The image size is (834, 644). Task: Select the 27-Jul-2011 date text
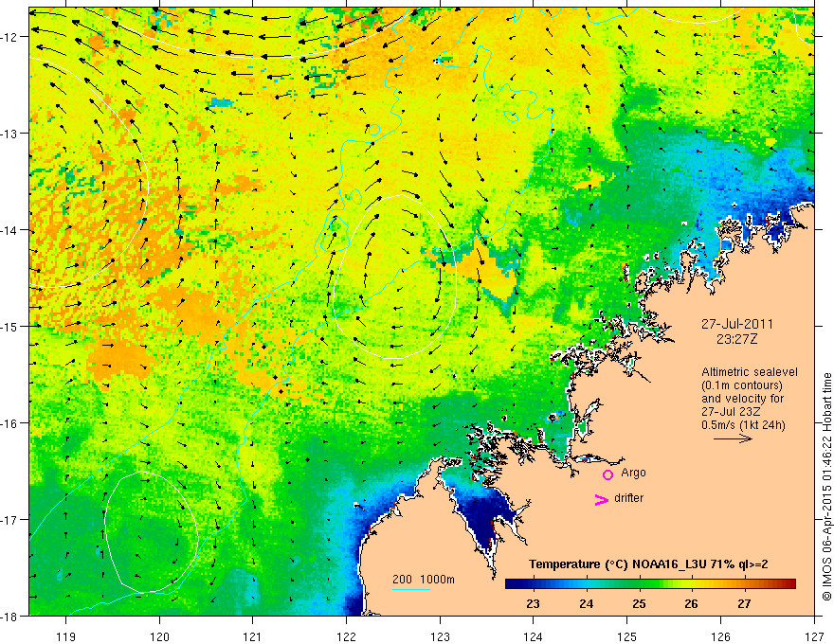click(x=737, y=324)
